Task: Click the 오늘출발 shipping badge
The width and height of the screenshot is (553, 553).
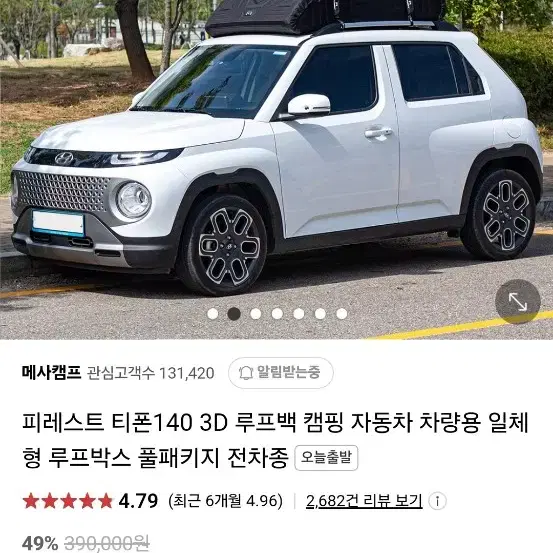Action: click(x=326, y=458)
